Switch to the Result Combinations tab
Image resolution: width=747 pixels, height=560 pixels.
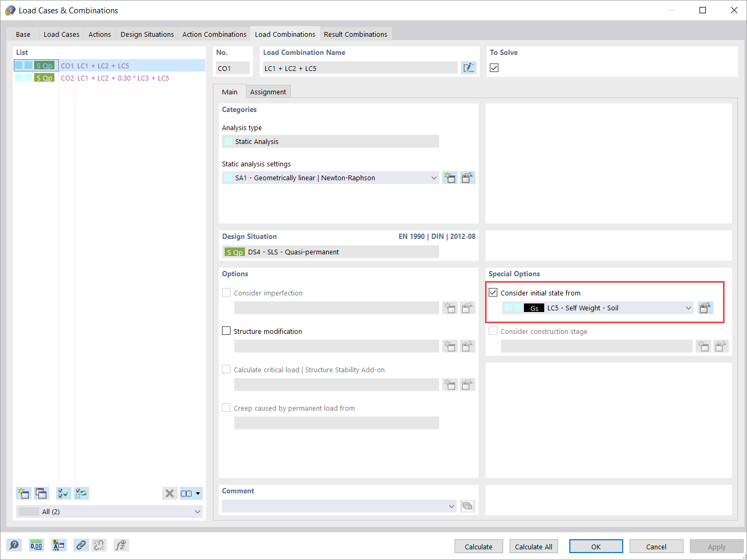click(355, 34)
